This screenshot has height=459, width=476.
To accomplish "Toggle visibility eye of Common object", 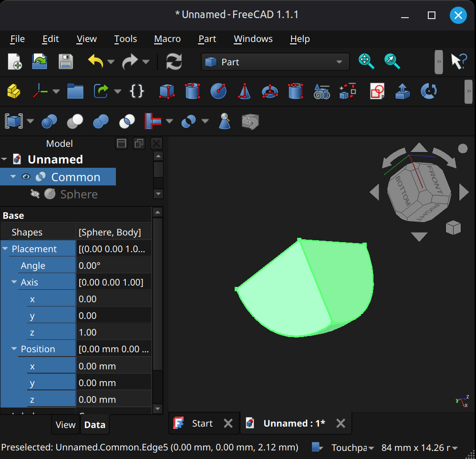I will pos(26,177).
